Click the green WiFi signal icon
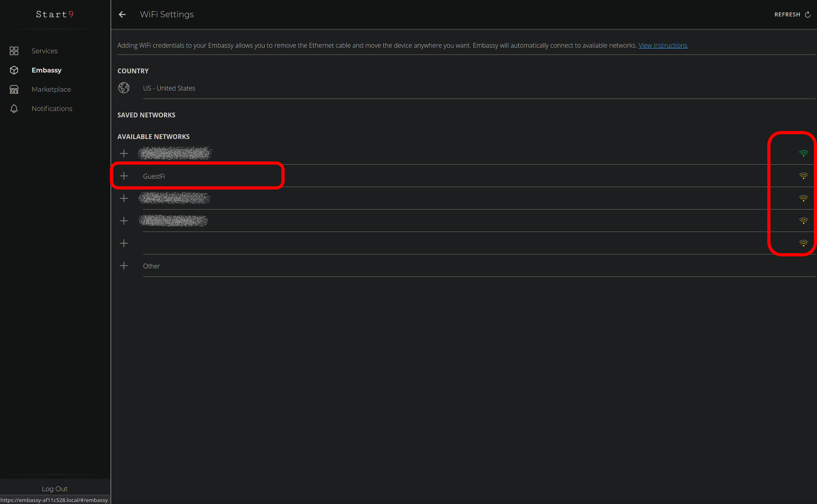 pyautogui.click(x=803, y=153)
